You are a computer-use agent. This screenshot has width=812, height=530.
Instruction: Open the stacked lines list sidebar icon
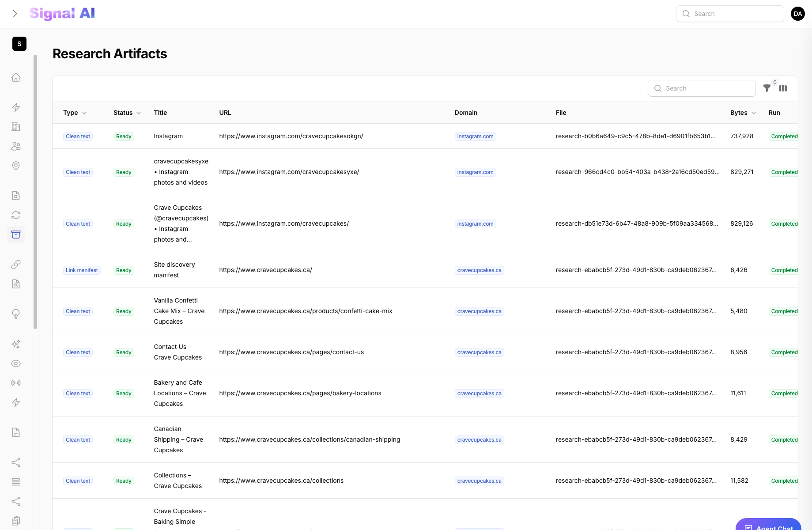(16, 482)
